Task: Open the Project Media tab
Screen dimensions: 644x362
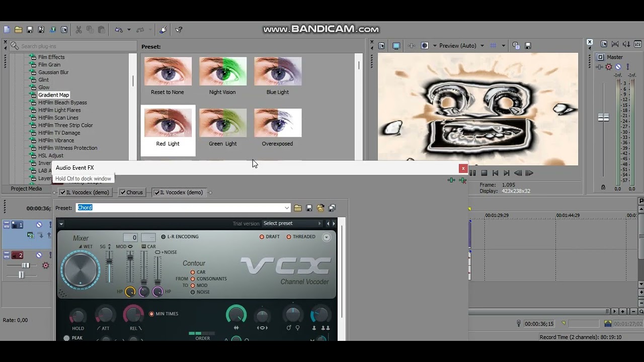Action: point(26,189)
